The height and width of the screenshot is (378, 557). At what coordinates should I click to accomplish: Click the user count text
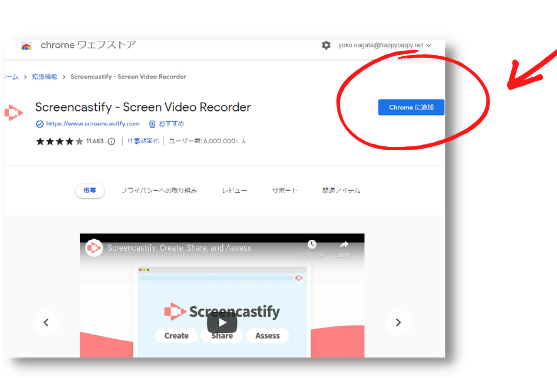pos(207,141)
